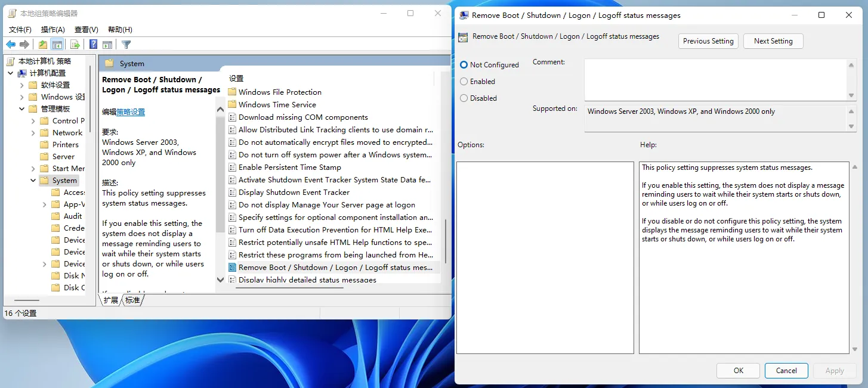
Task: Click the Back arrow in the toolbar
Action: tap(11, 45)
